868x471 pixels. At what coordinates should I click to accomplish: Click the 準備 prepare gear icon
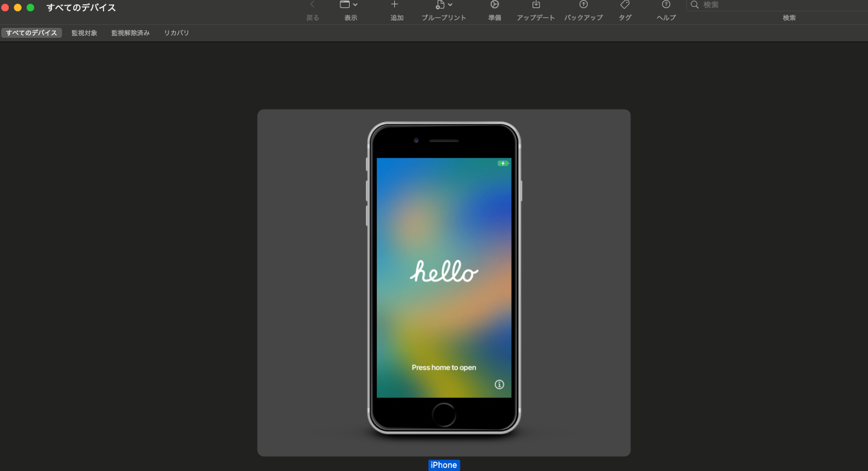click(494, 4)
